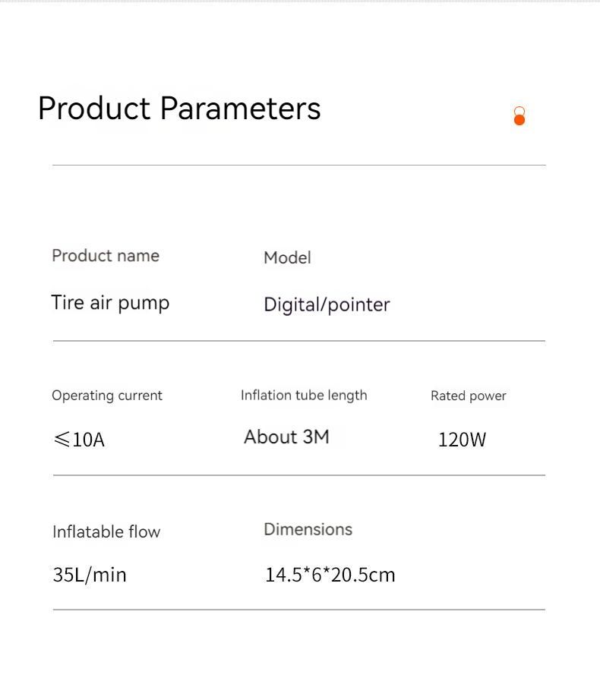
Task: Select the Product name label
Action: tap(106, 256)
